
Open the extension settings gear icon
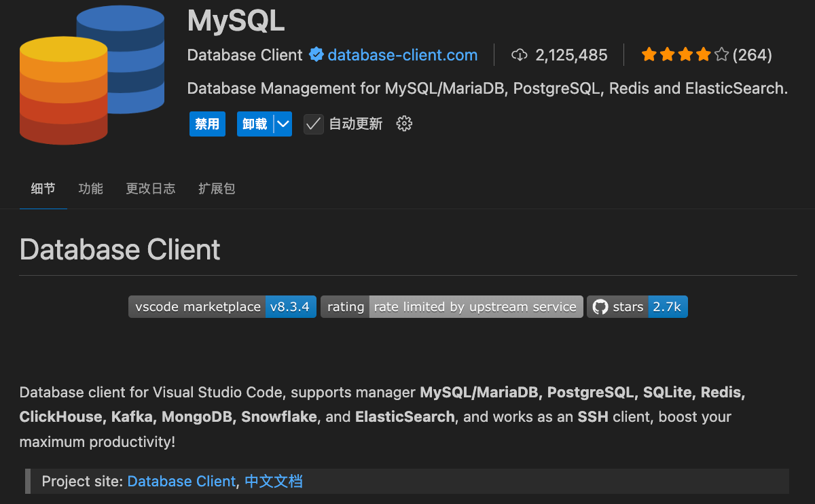point(404,124)
